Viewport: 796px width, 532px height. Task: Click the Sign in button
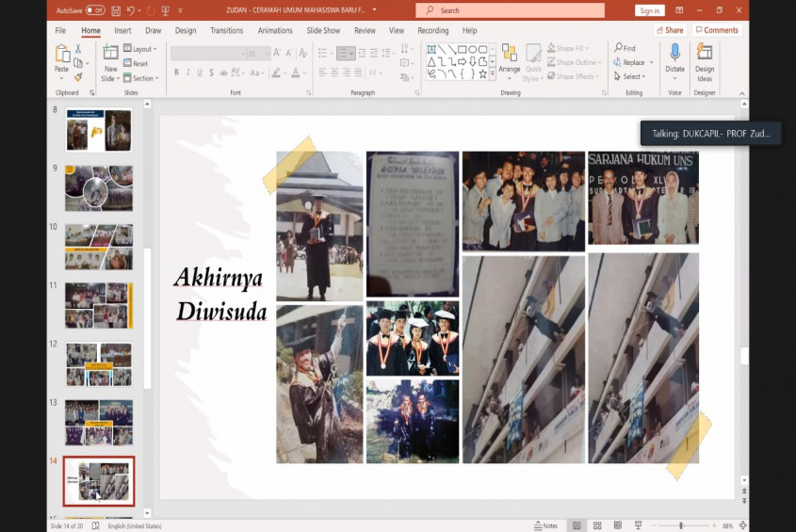[649, 10]
